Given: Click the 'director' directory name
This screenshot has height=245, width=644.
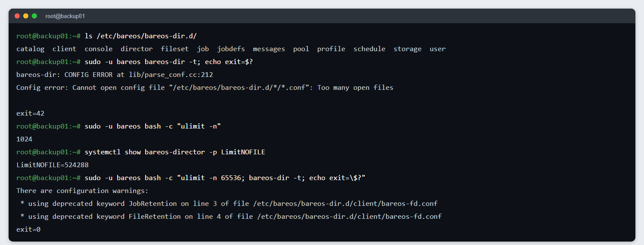Looking at the screenshot, I should [x=137, y=49].
